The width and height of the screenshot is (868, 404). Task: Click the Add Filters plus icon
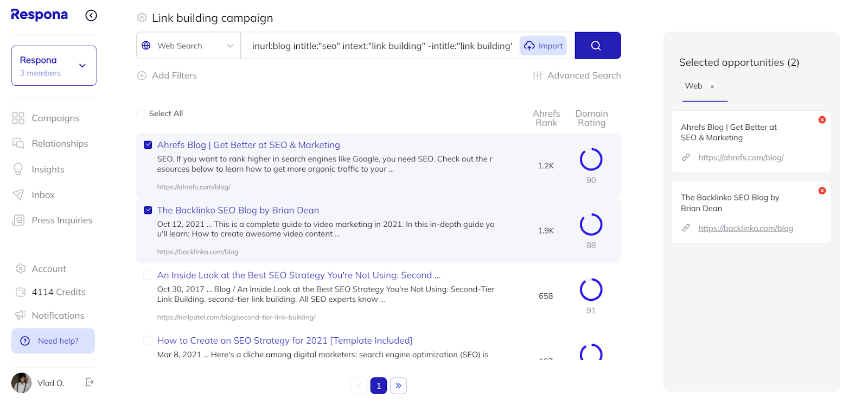142,75
